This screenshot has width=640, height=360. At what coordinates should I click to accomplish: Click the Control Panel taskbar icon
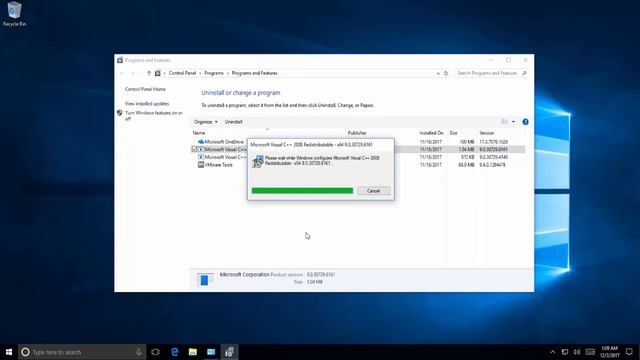211,352
